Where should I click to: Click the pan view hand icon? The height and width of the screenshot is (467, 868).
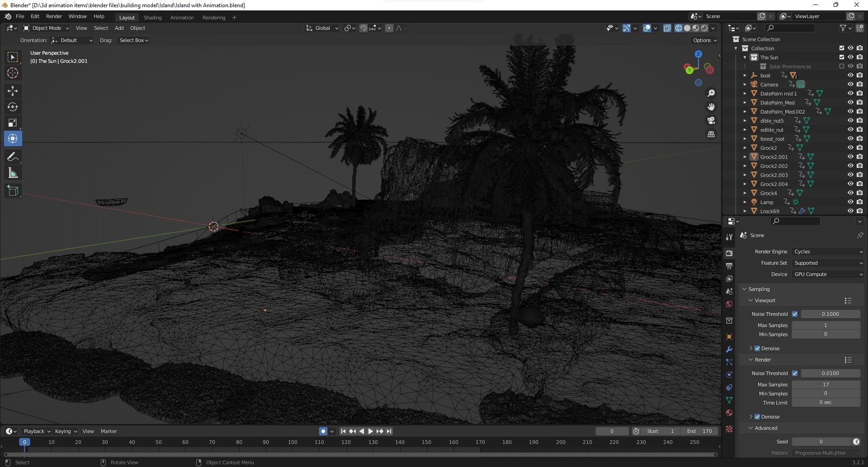pyautogui.click(x=711, y=107)
